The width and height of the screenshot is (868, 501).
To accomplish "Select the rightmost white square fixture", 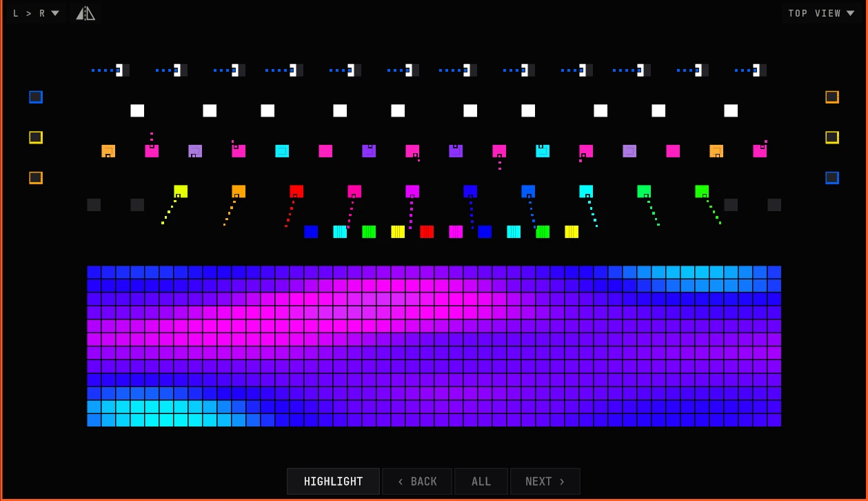I will (731, 110).
